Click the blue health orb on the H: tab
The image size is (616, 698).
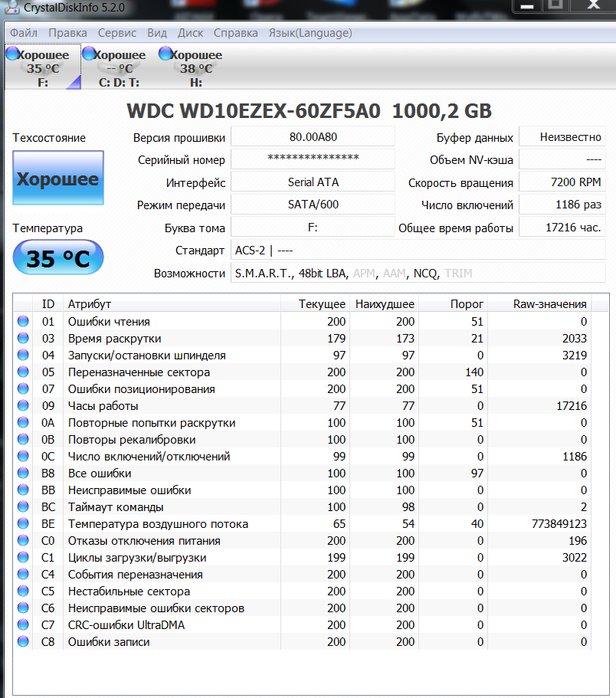[165, 53]
